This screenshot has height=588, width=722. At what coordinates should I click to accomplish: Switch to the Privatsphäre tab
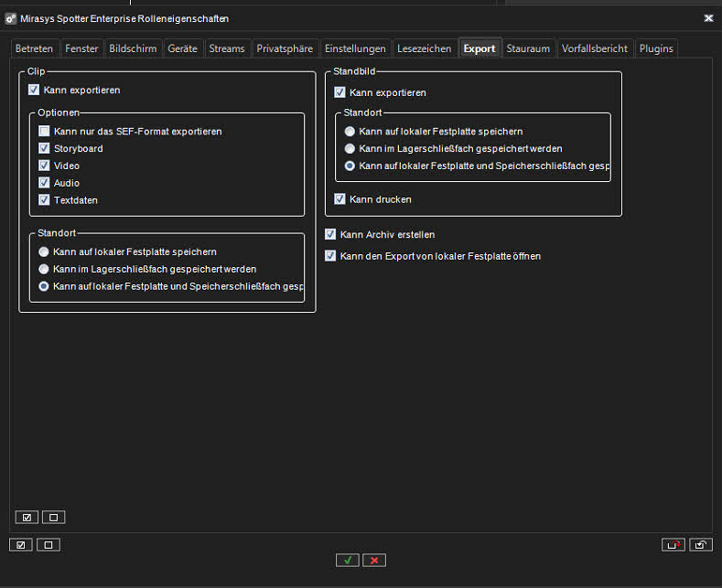285,48
